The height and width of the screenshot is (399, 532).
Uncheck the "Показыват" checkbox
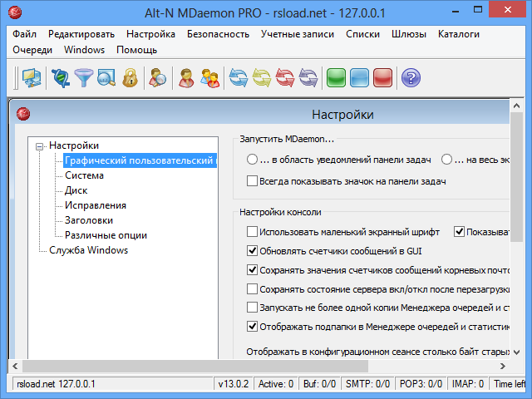(459, 232)
